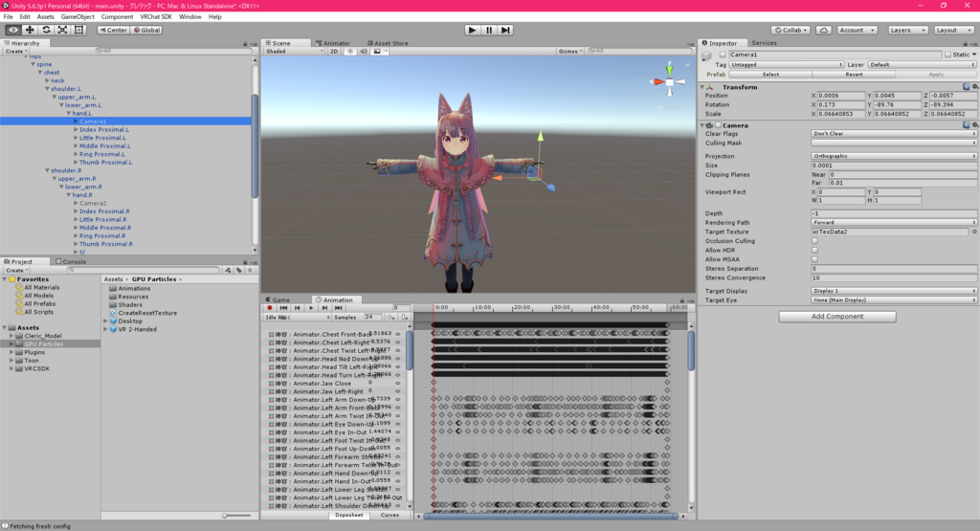This screenshot has height=531, width=980.
Task: Click the Pause button in the top toolbar
Action: pos(489,30)
